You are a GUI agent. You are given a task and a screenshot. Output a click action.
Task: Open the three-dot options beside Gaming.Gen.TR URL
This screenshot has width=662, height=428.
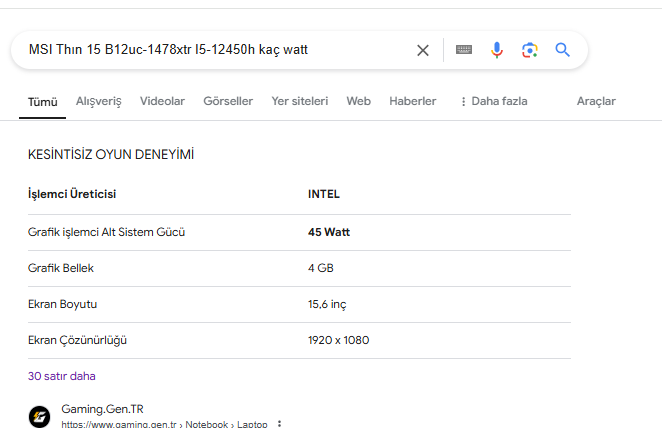coord(279,423)
